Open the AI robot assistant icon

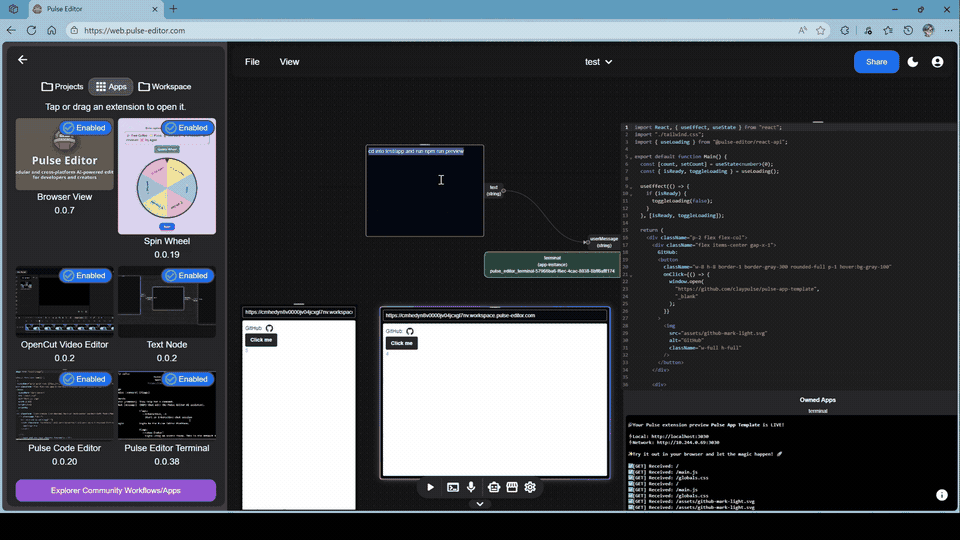coord(493,487)
